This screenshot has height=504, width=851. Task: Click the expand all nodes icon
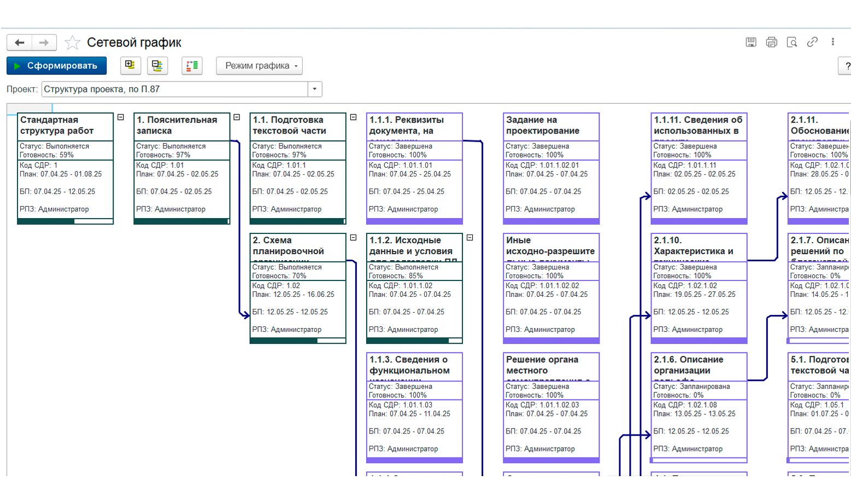click(130, 66)
